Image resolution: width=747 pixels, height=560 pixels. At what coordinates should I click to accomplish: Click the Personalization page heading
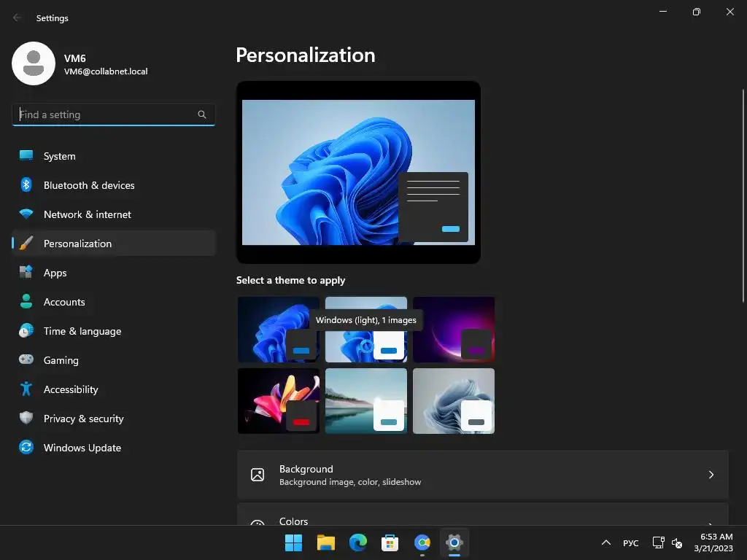point(306,55)
